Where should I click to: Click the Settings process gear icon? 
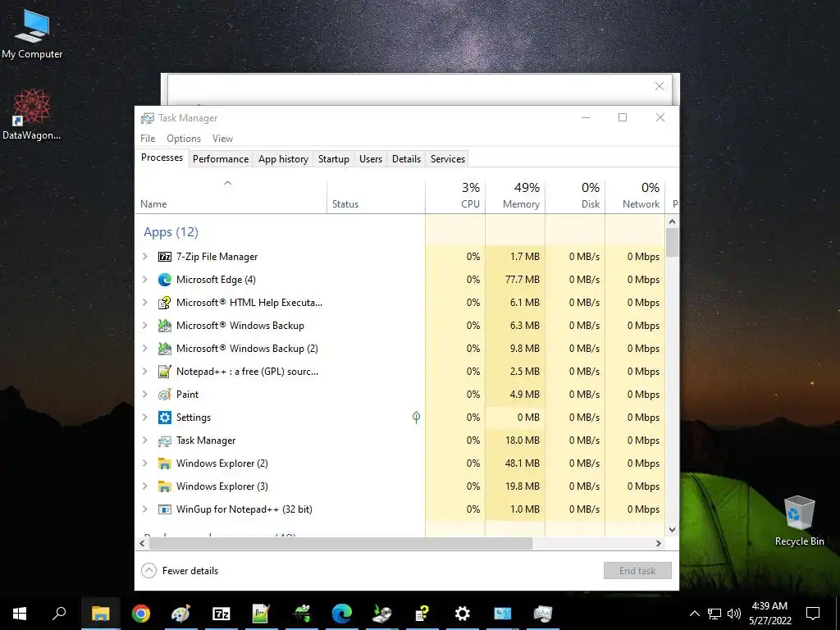[x=164, y=418]
